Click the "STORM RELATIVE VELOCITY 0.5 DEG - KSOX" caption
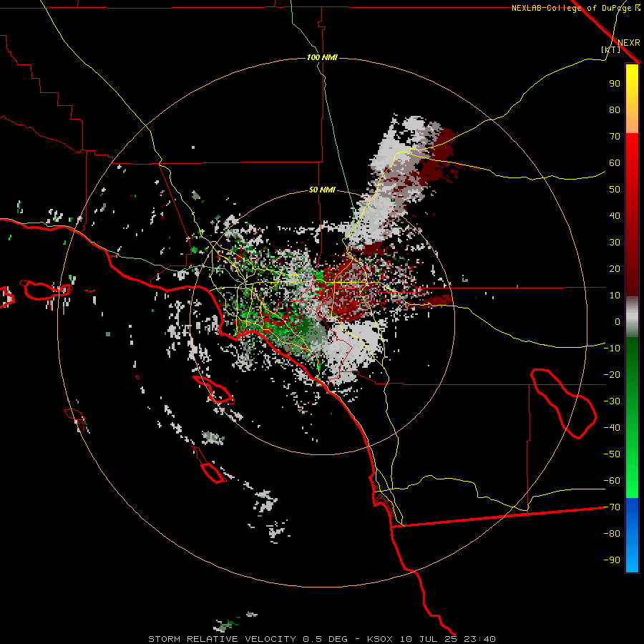This screenshot has width=644, height=644. (x=270, y=639)
